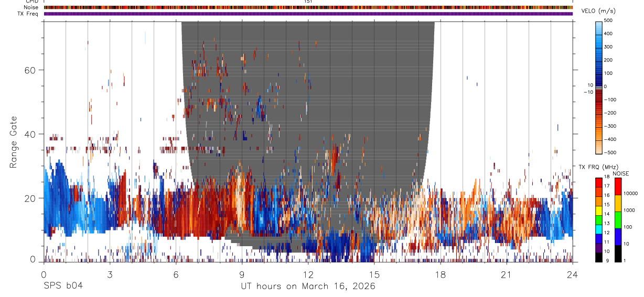Image resolution: width=644 pixels, height=297 pixels.
Task: Click the '15' hour tick on time axis
Action: click(x=374, y=274)
